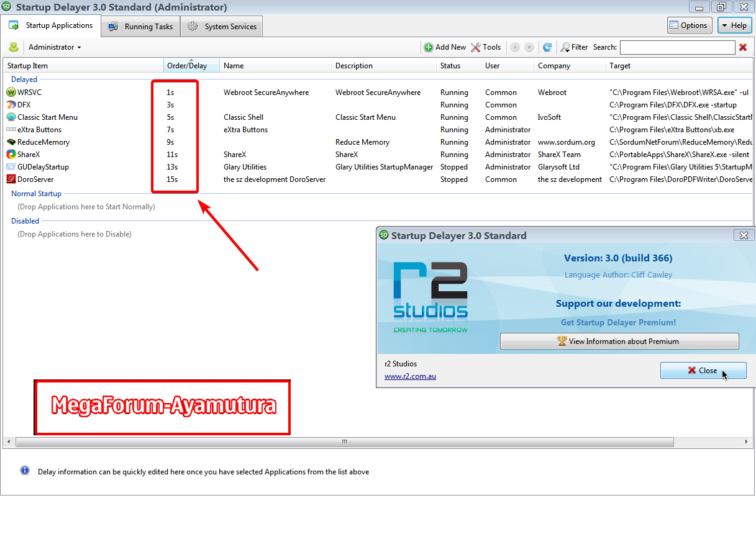756x552 pixels.
Task: Click the horizontal scrollbar thumb
Action: click(x=345, y=442)
